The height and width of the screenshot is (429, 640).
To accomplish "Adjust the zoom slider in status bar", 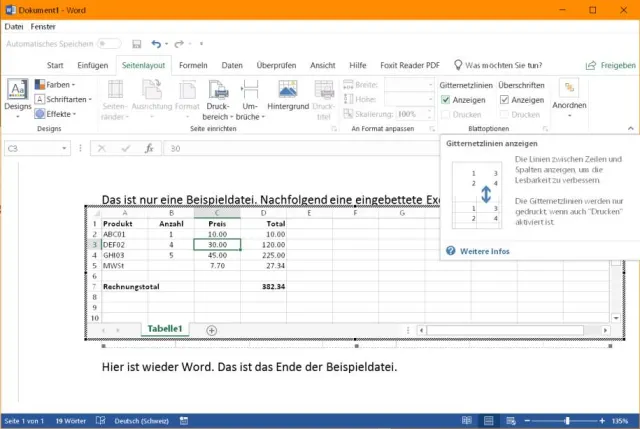I will click(567, 421).
